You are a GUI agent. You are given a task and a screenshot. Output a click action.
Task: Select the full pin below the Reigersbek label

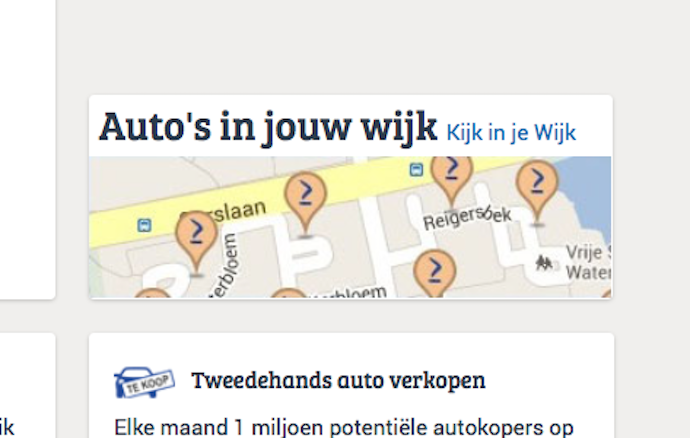click(x=435, y=273)
